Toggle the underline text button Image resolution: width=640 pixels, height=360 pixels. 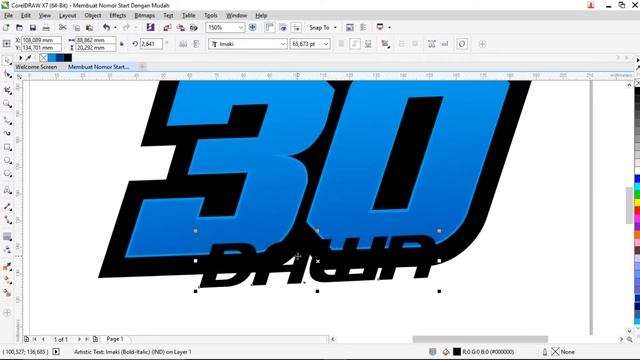[x=368, y=44]
